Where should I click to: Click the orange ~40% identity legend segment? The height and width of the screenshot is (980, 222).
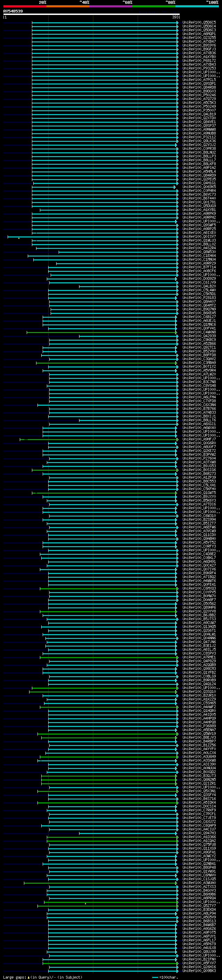coord(68,7)
